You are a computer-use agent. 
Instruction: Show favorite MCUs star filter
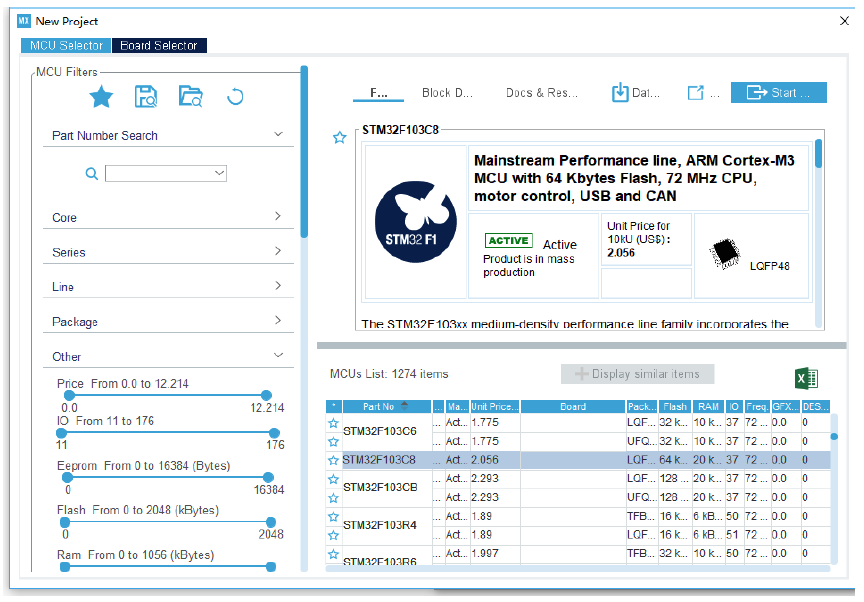(x=101, y=97)
